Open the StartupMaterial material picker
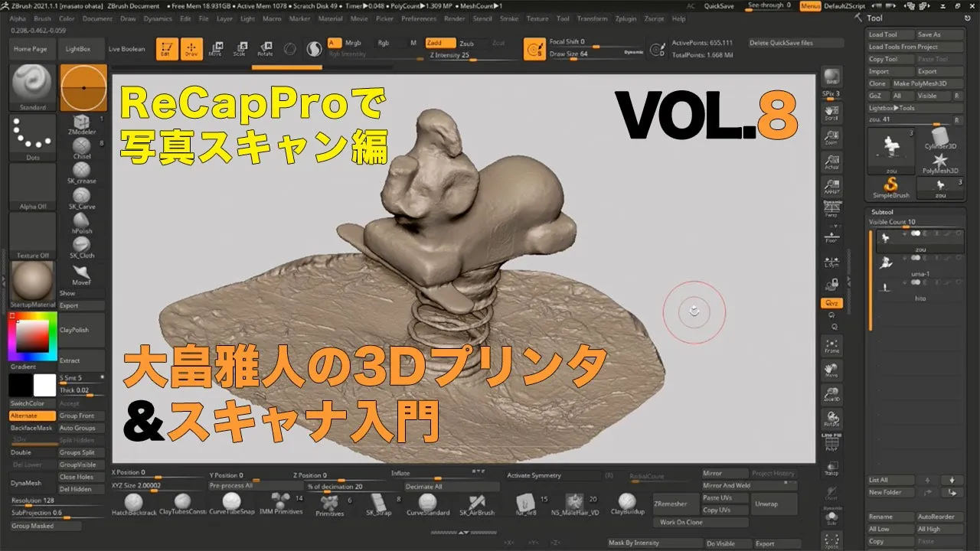 point(32,285)
